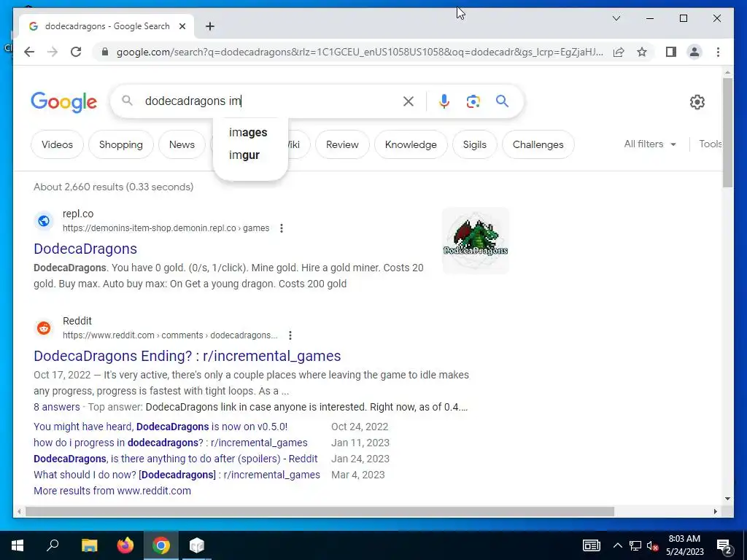Launch File Explorer from taskbar
The width and height of the screenshot is (747, 560).
point(89,545)
